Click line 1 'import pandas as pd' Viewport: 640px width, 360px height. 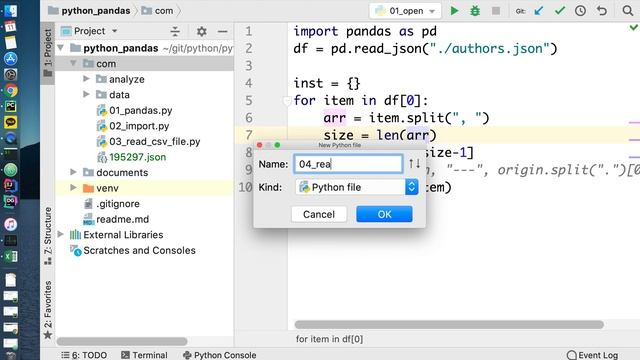365,31
